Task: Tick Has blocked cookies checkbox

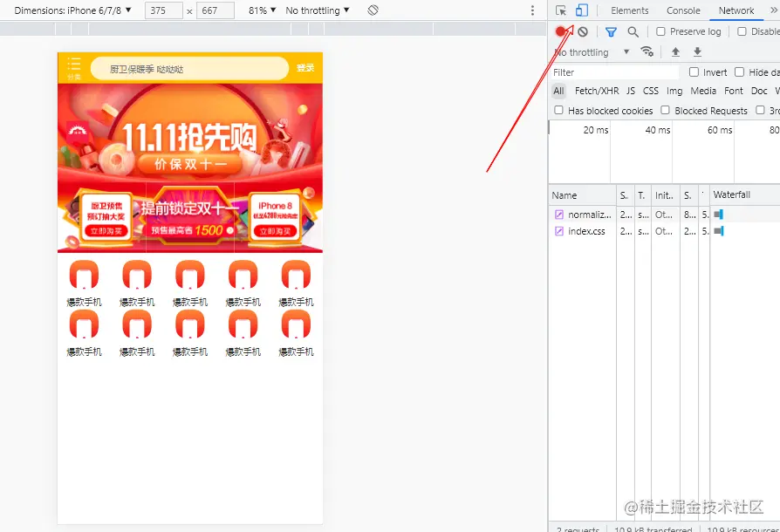Action: click(x=558, y=110)
